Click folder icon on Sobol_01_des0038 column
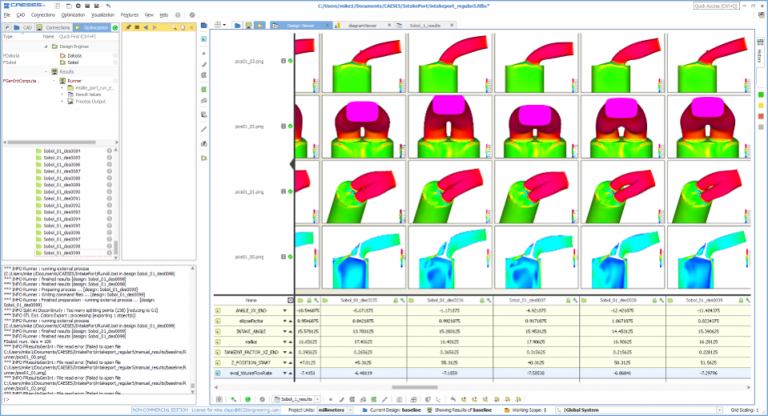Screen dimensions: 768x416 (x=584, y=300)
